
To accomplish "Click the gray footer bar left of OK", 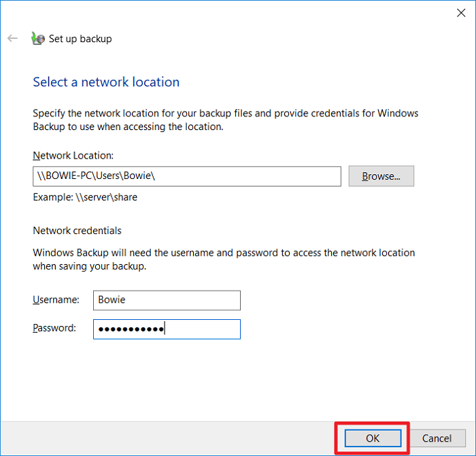I will [170, 438].
